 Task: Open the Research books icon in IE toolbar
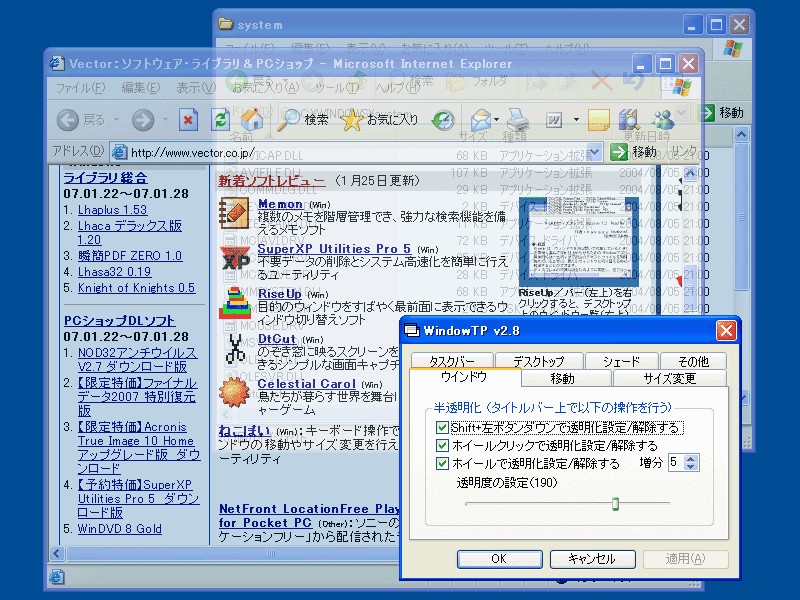click(630, 120)
